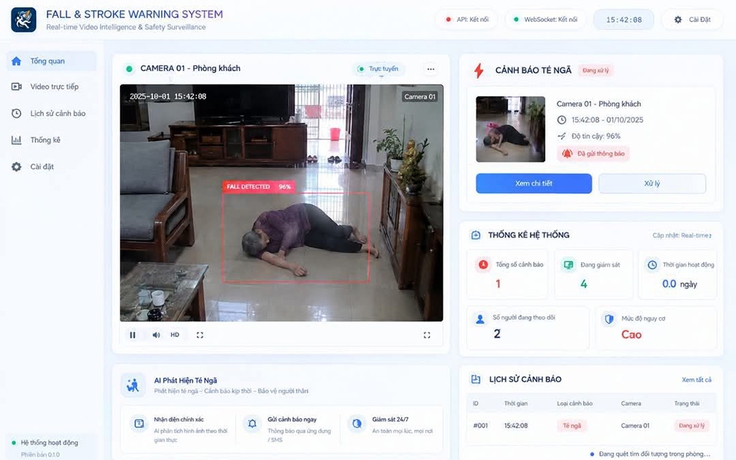The height and width of the screenshot is (460, 736).
Task: Check the API: Kết nối status pill
Action: tap(467, 20)
